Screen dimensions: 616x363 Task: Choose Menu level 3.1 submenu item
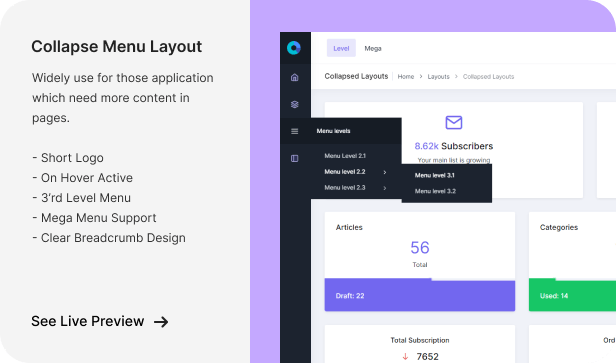coord(434,175)
